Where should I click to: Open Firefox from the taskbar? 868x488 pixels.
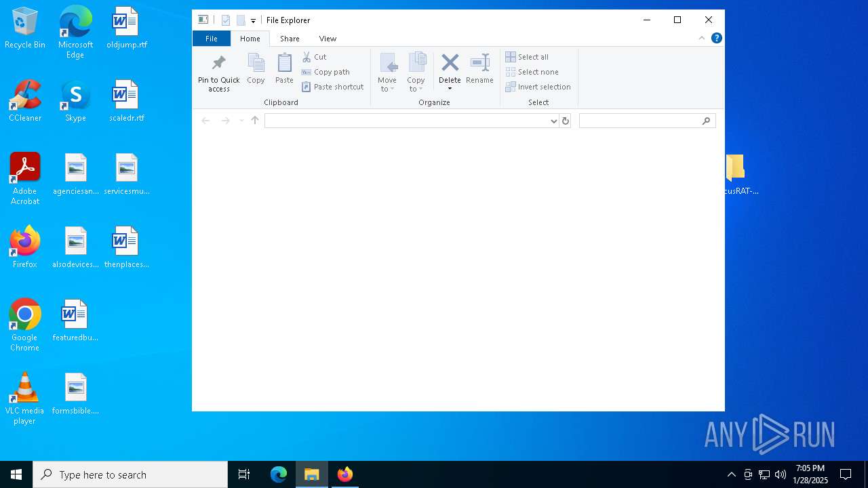(345, 474)
